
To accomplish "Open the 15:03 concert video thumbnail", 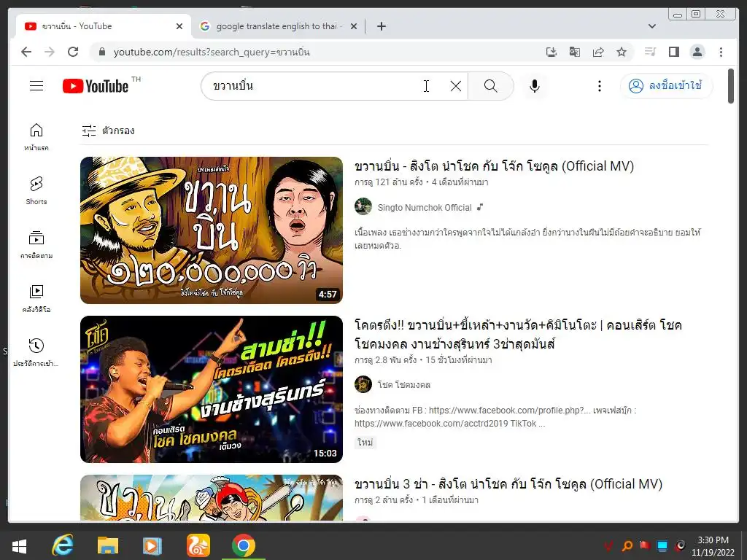I will pos(212,389).
